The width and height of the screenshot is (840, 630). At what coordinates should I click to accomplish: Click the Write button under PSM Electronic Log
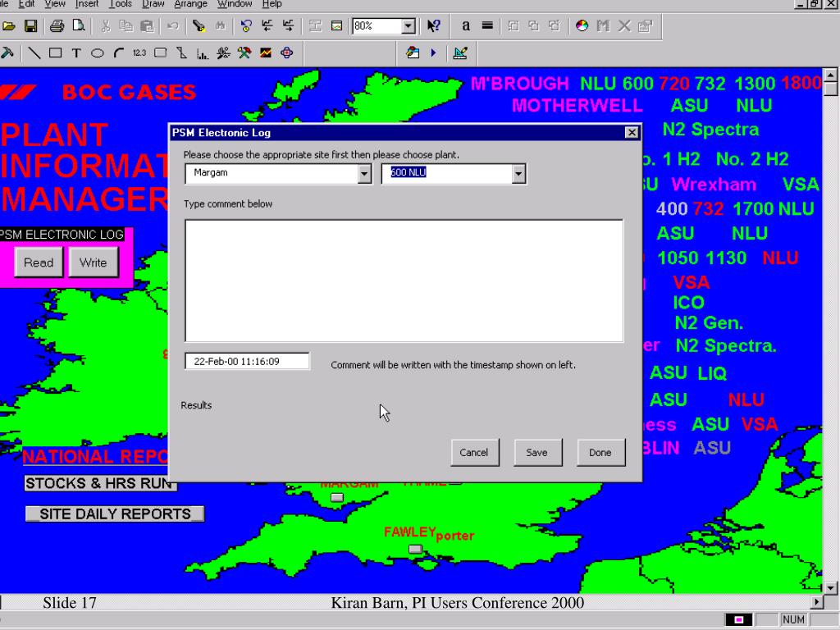tap(94, 262)
